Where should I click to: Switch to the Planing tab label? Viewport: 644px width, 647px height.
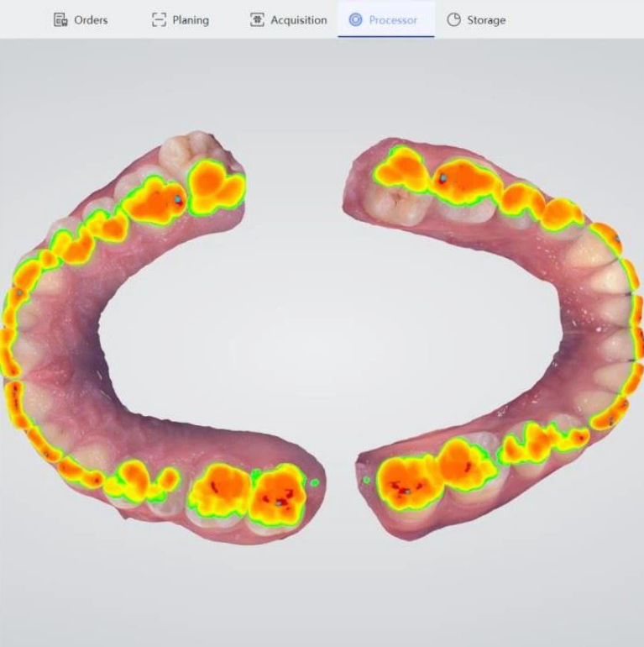click(191, 20)
